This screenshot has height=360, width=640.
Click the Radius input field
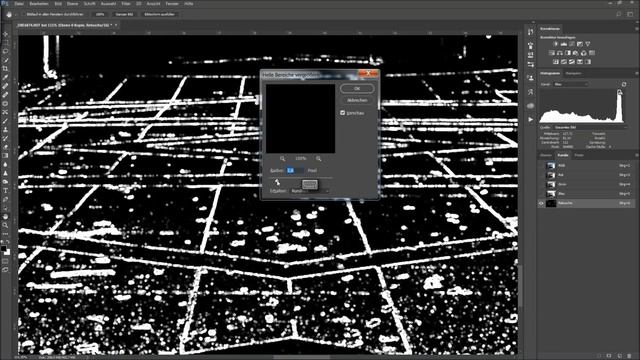[295, 170]
